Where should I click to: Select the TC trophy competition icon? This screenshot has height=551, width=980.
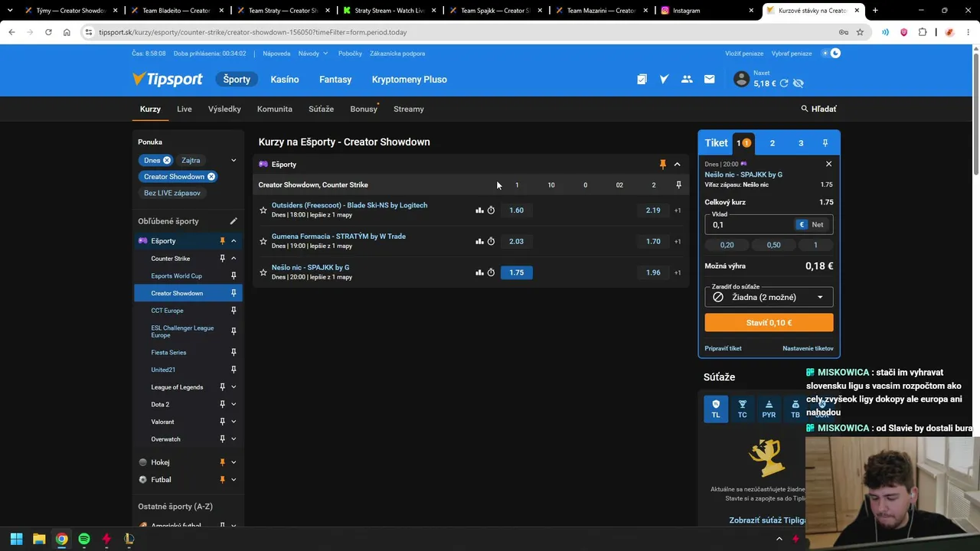(742, 409)
